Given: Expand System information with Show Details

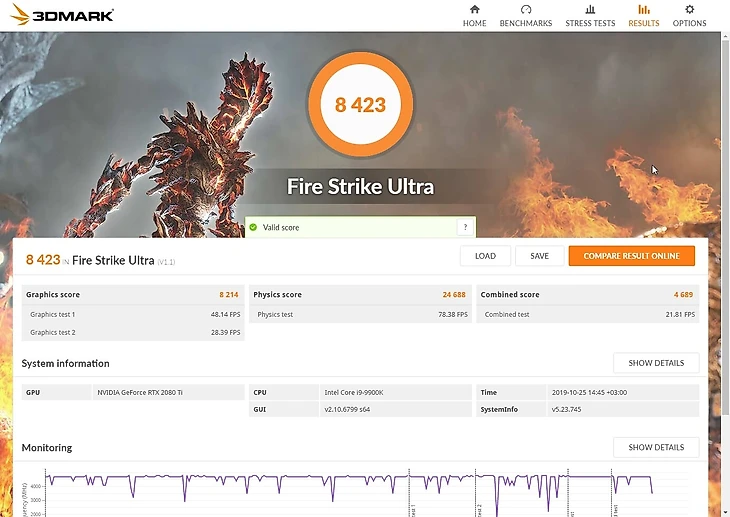Looking at the screenshot, I should click(656, 363).
